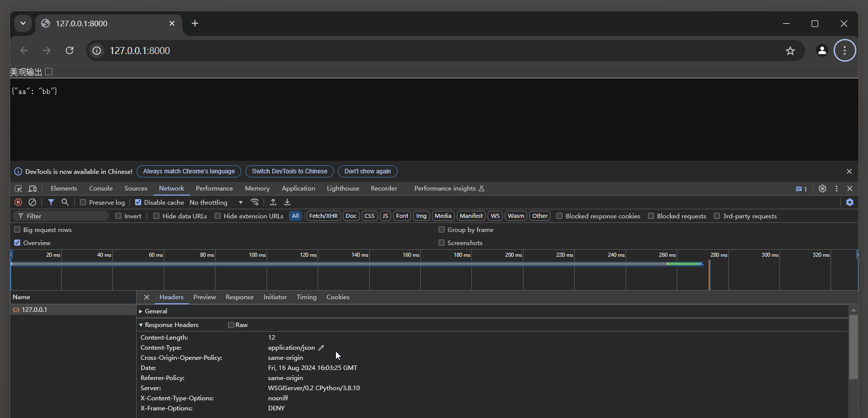868x418 pixels.
Task: Filter requests by JS type
Action: [385, 216]
